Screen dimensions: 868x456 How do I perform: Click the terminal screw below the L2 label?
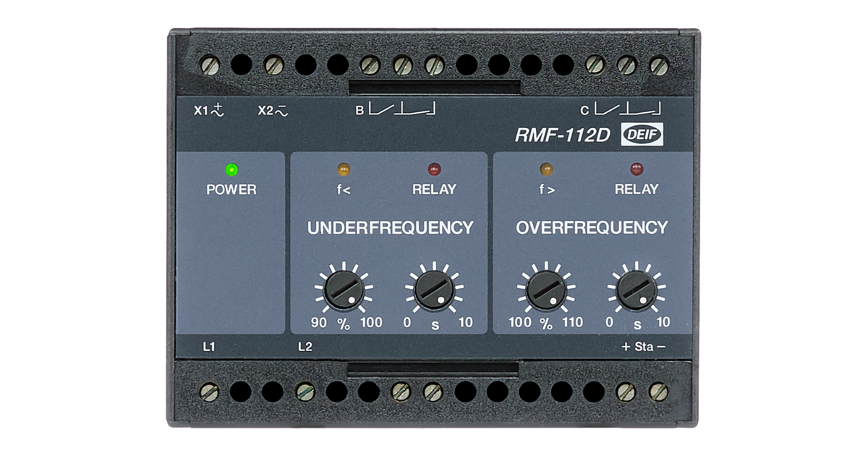coord(305,392)
